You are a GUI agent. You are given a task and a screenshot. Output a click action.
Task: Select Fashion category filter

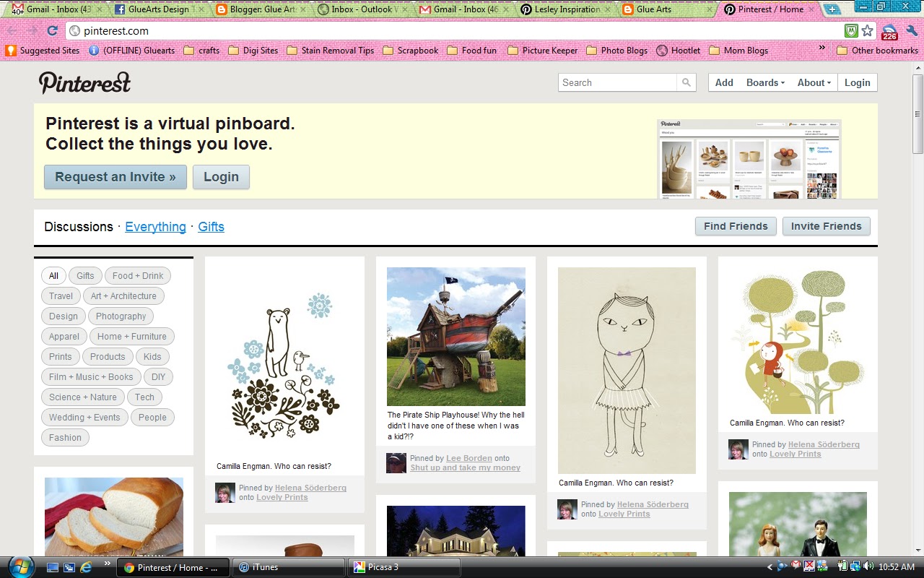(x=65, y=437)
